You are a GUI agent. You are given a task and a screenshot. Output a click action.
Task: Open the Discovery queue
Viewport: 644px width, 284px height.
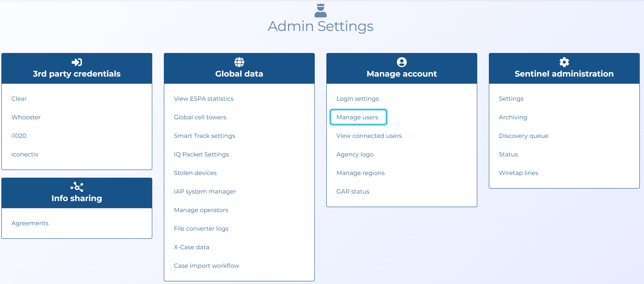pos(523,136)
